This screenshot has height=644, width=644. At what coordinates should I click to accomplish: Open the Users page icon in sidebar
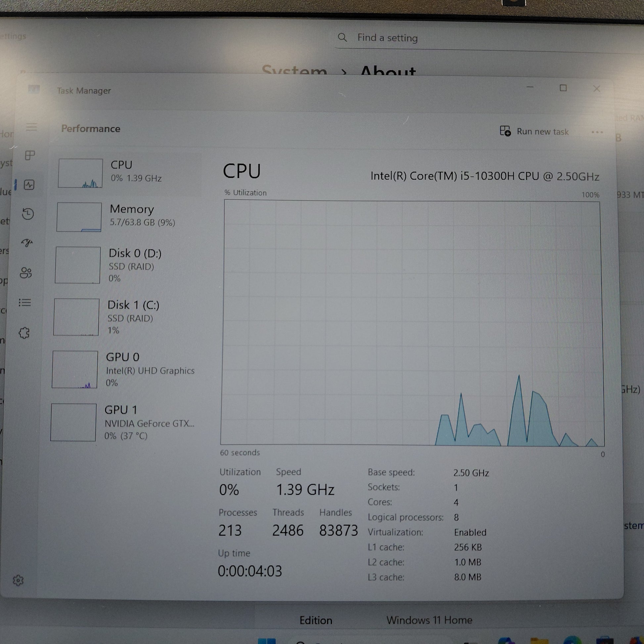pos(26,273)
